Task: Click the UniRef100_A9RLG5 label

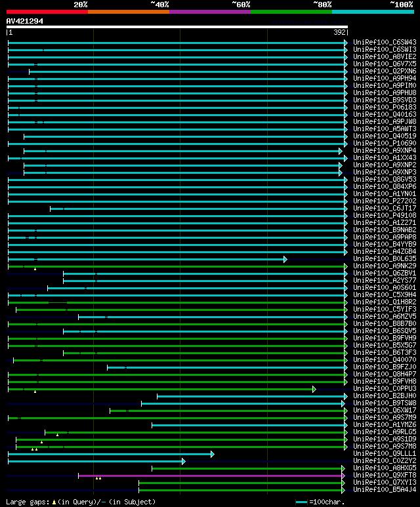Action: tap(385, 432)
